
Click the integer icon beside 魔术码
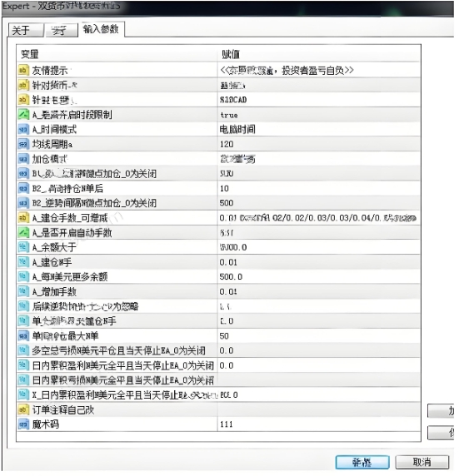point(23,425)
